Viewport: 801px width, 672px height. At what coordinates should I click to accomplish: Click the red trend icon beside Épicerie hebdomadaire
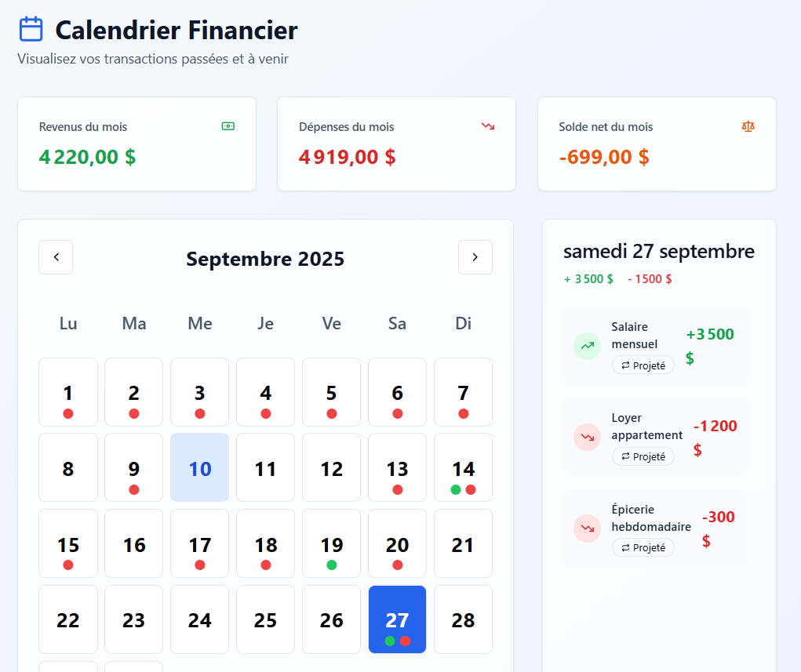coord(587,529)
